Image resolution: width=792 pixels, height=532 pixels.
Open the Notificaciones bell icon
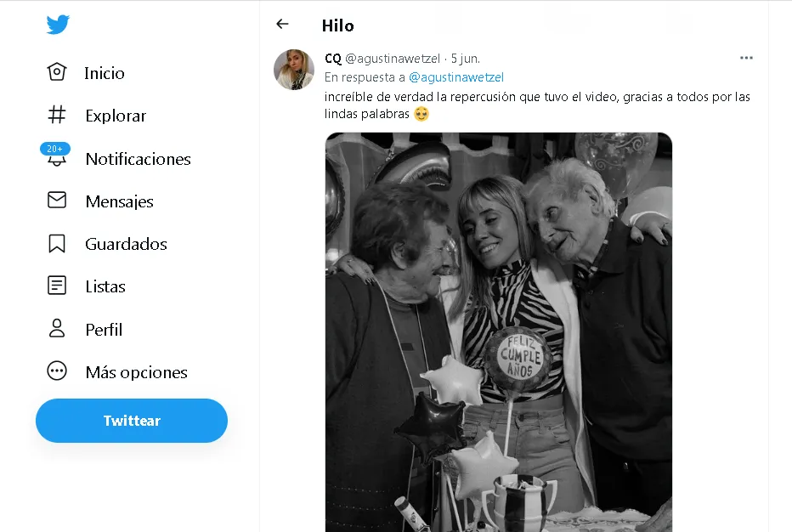click(57, 161)
